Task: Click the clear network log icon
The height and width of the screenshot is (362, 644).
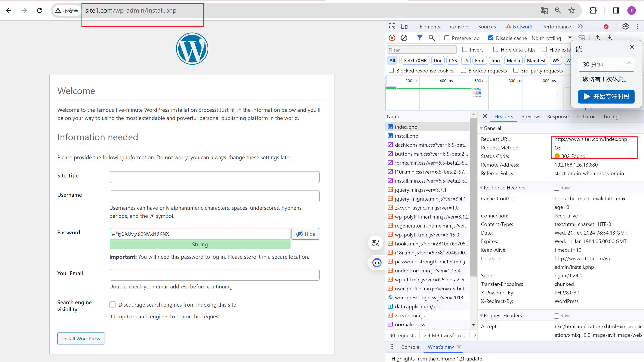Action: point(404,38)
